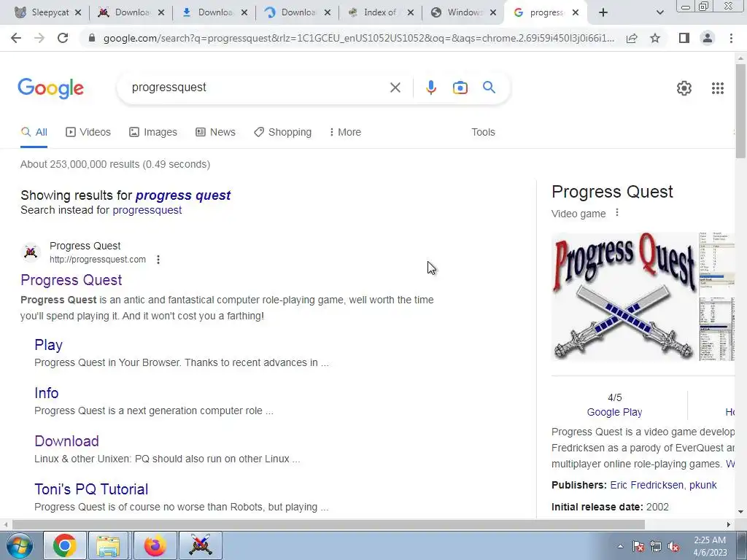
Task: Expand the tab search dropdown chevron
Action: click(x=659, y=13)
